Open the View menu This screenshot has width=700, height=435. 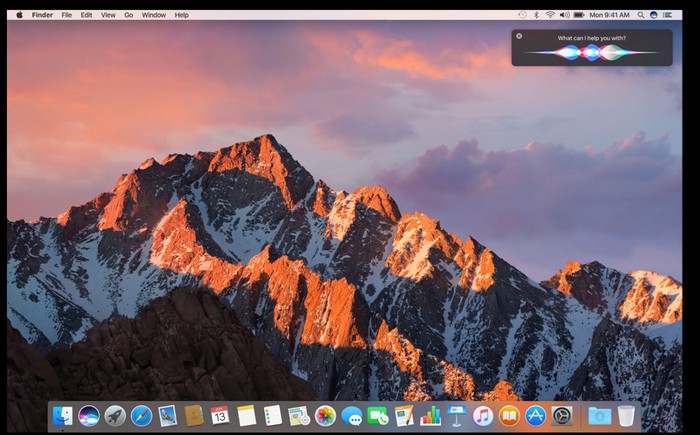108,15
